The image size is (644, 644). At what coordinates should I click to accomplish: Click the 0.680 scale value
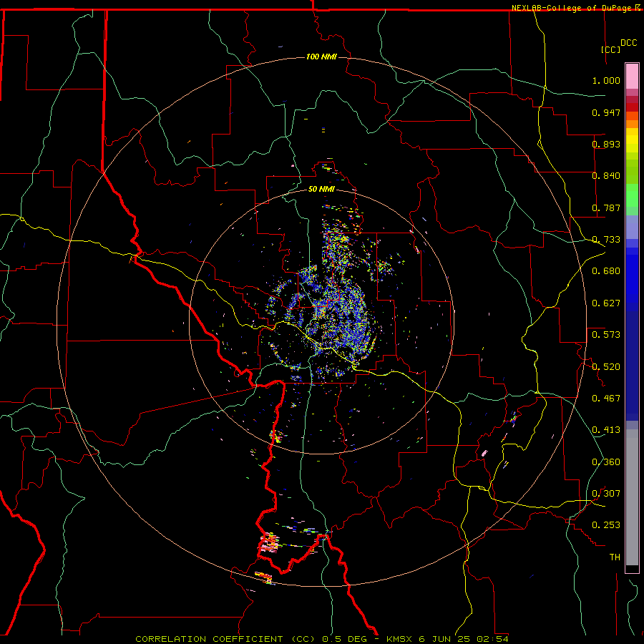pyautogui.click(x=606, y=271)
